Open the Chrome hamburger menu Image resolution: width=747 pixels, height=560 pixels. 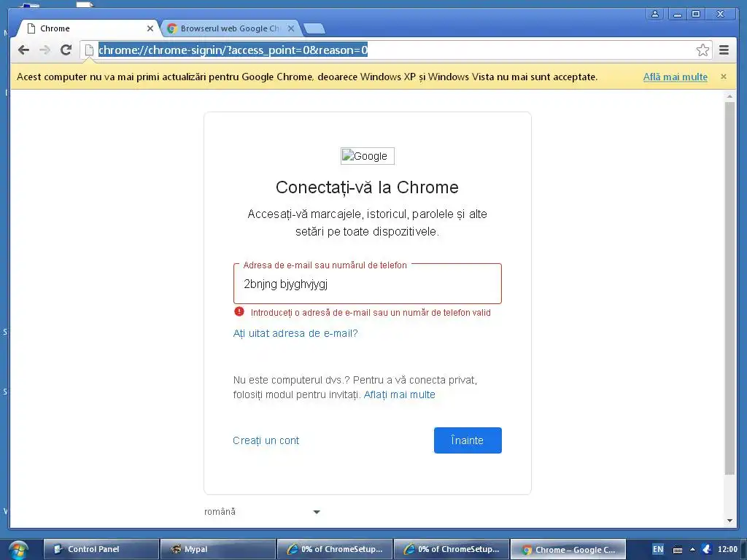724,50
